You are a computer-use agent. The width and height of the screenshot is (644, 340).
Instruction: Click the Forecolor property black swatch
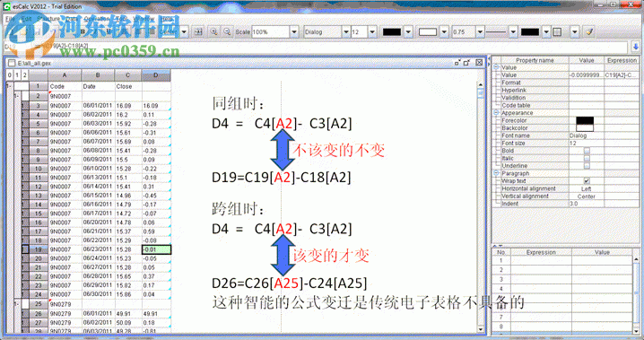(x=585, y=120)
